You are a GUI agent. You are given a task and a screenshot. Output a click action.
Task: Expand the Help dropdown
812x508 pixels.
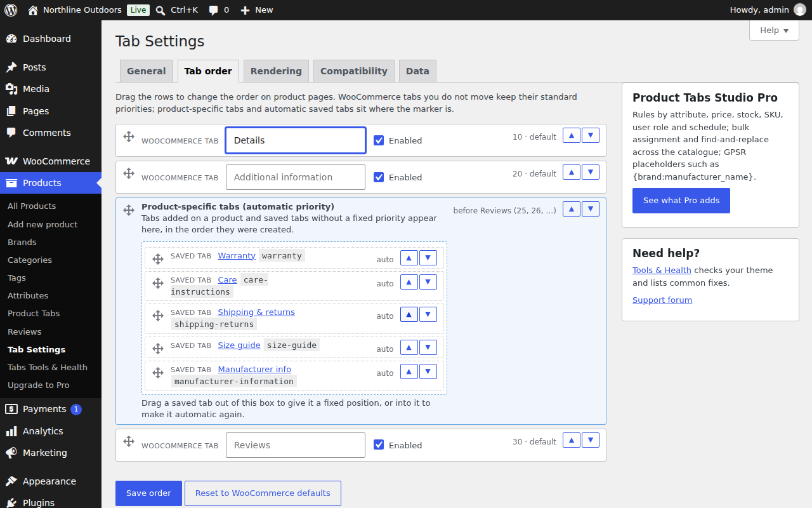pyautogui.click(x=774, y=30)
